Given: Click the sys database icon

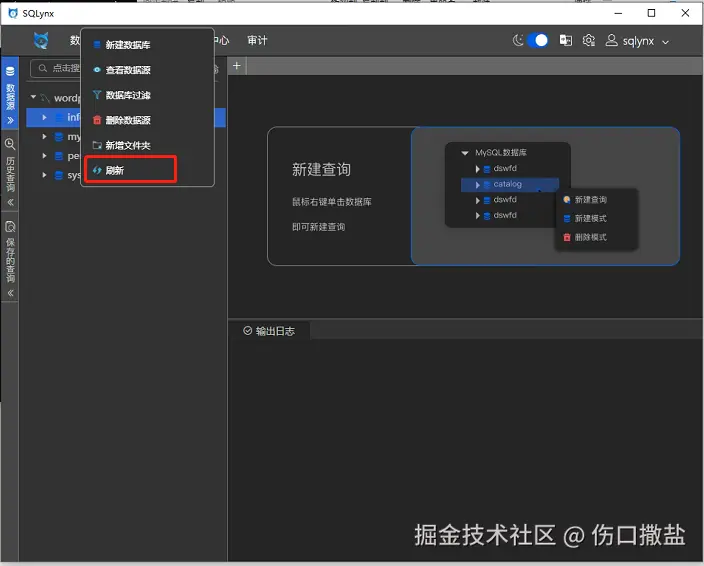Looking at the screenshot, I should coord(58,175).
